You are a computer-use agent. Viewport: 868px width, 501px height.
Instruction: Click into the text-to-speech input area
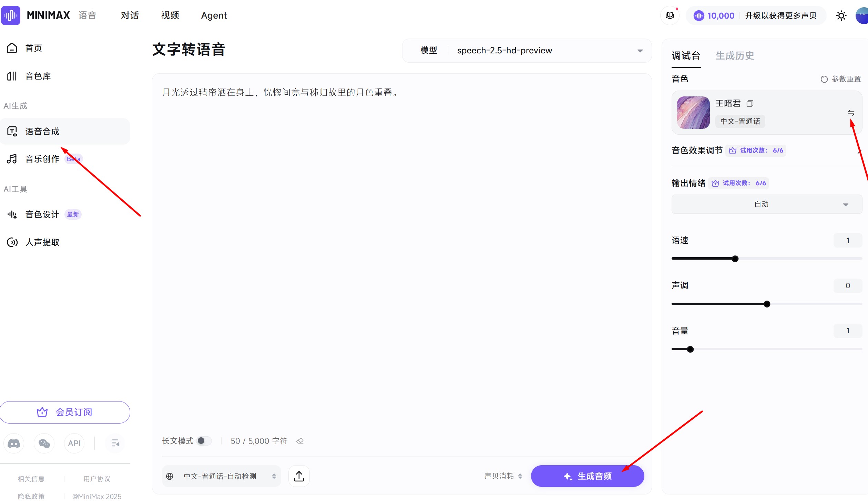(402, 255)
